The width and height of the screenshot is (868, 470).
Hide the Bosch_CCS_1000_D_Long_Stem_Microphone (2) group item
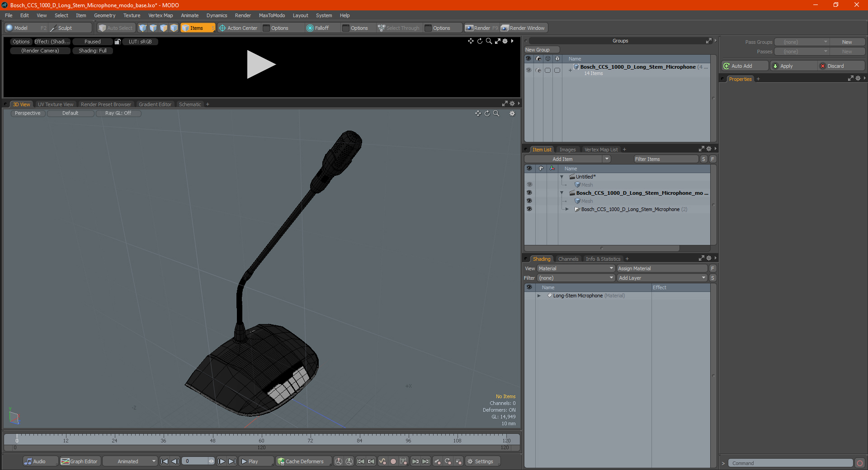(529, 209)
